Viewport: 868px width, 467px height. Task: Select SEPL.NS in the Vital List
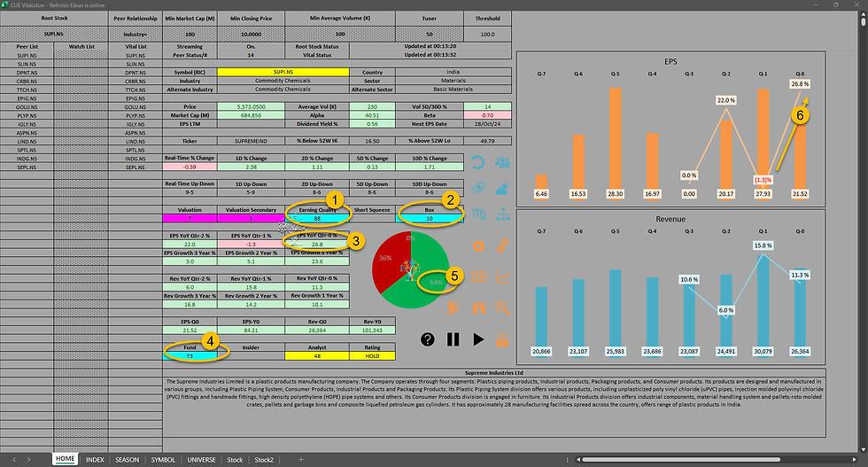(x=136, y=167)
